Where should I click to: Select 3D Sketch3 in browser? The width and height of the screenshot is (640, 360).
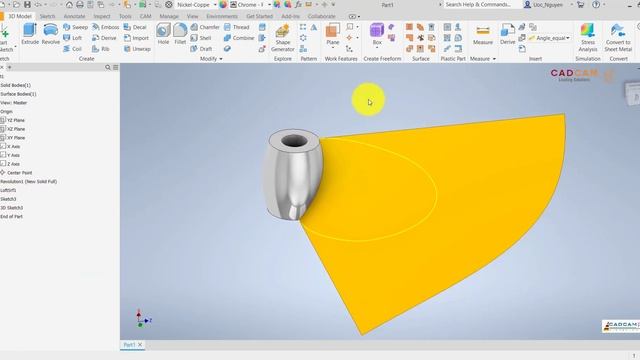pyautogui.click(x=12, y=208)
